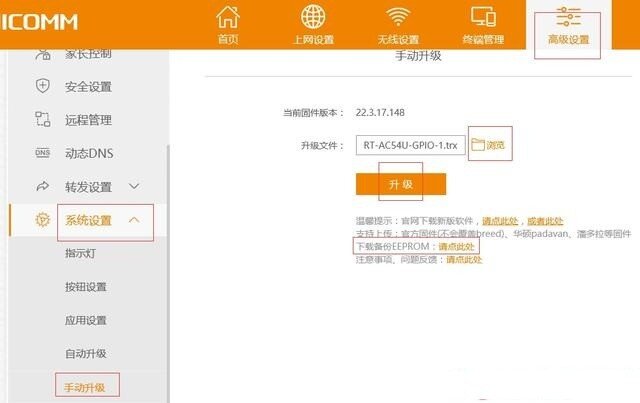640x403 pixels.
Task: Click the 远程管理 icon
Action: click(42, 119)
